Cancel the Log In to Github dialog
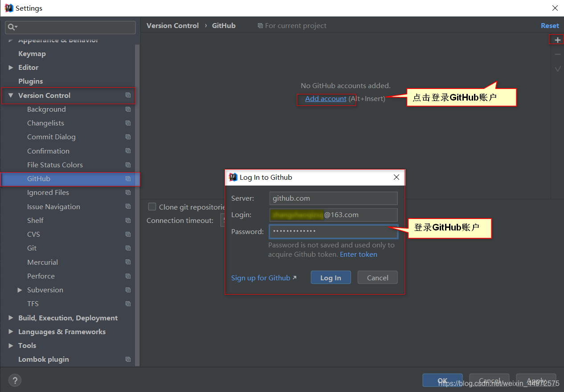Screen dimensions: 564x392 (378, 278)
